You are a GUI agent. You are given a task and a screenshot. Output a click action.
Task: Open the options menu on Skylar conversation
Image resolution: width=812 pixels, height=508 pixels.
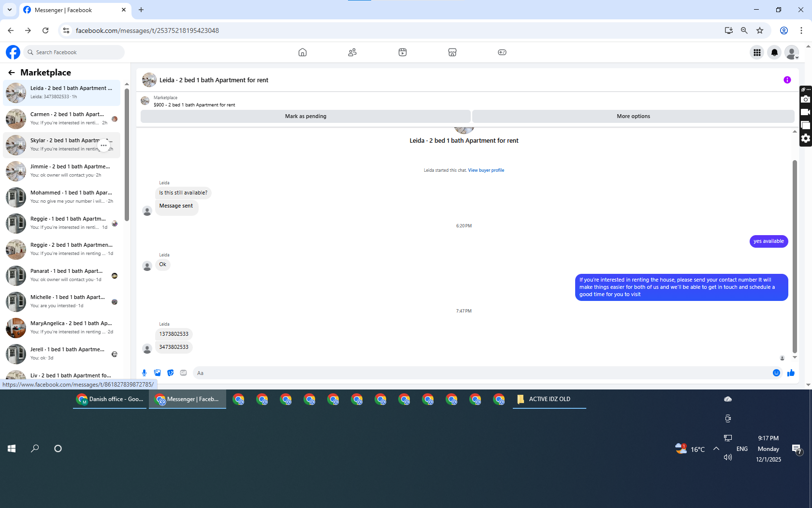(x=103, y=145)
